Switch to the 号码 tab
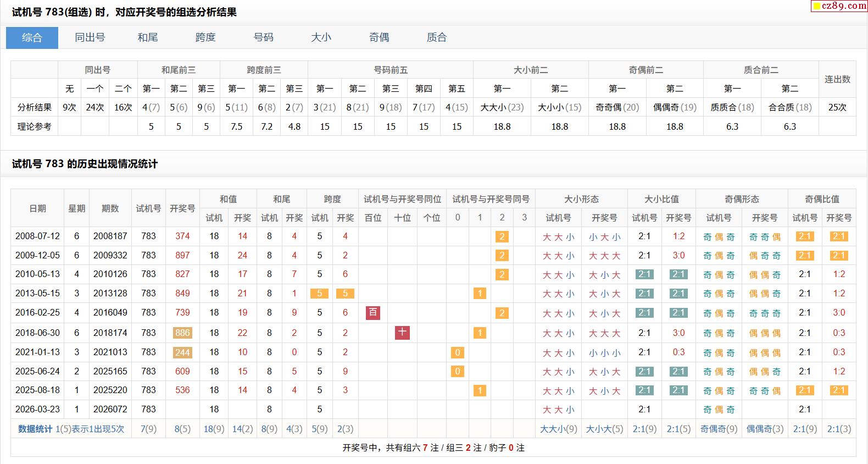868x464 pixels. point(264,37)
